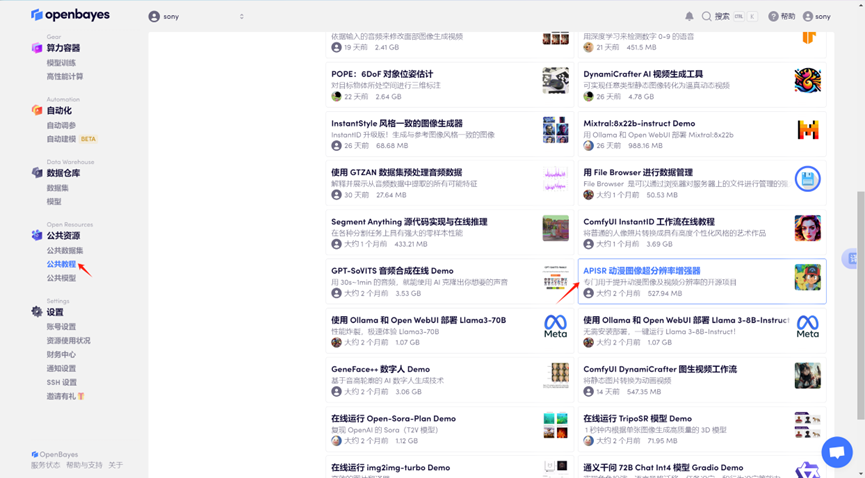Click the 自动化 section icon

tap(36, 110)
